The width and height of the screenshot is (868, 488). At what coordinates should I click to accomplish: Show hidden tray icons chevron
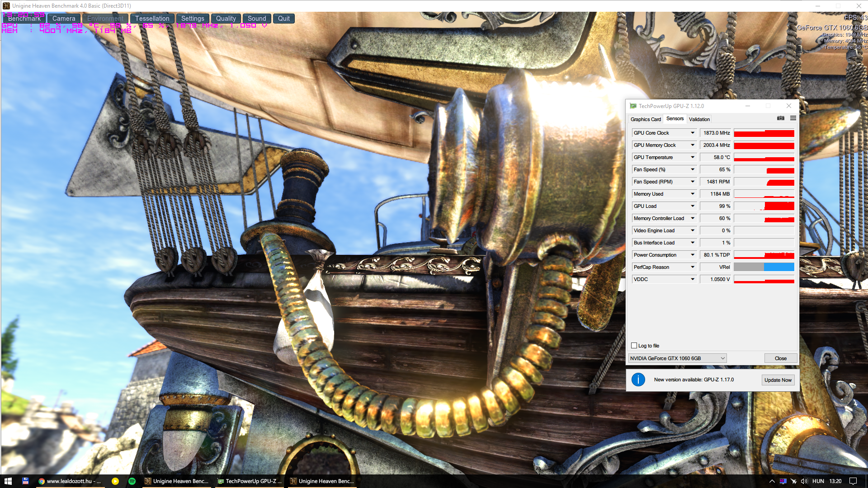pyautogui.click(x=772, y=481)
